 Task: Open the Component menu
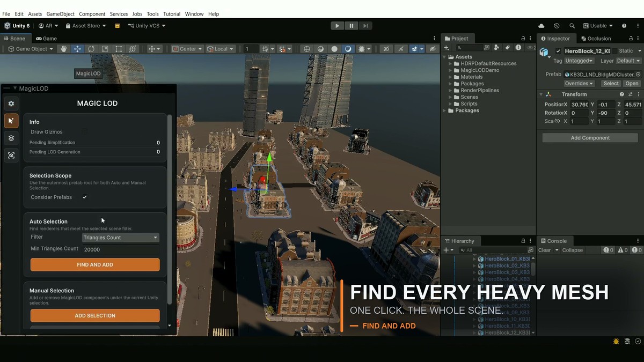click(92, 14)
